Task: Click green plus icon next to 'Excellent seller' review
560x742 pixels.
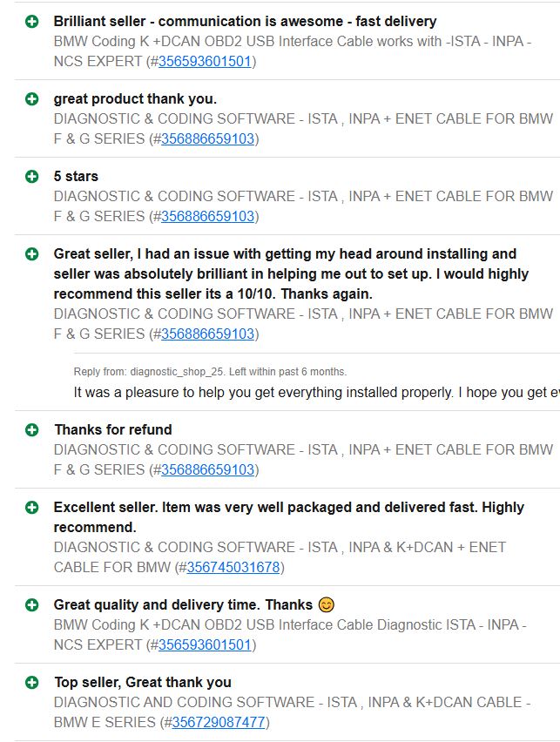Action: [31, 507]
